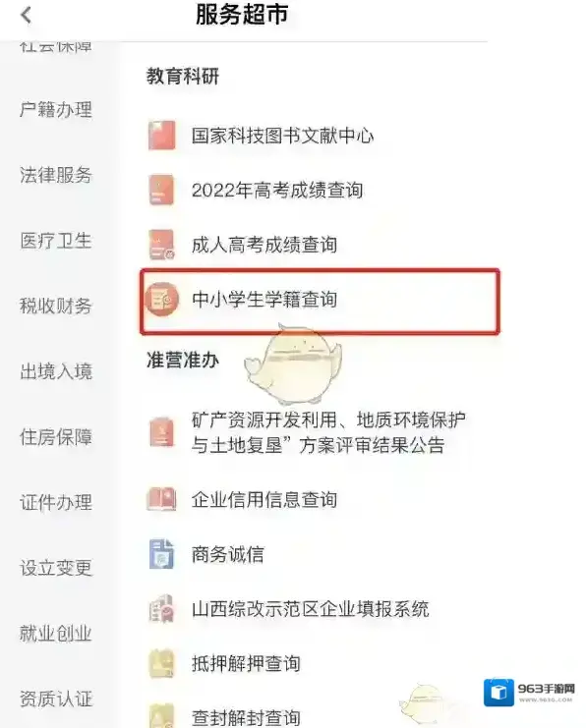Open 成人高考成绩查询 text link
The image size is (586, 728).
(264, 245)
